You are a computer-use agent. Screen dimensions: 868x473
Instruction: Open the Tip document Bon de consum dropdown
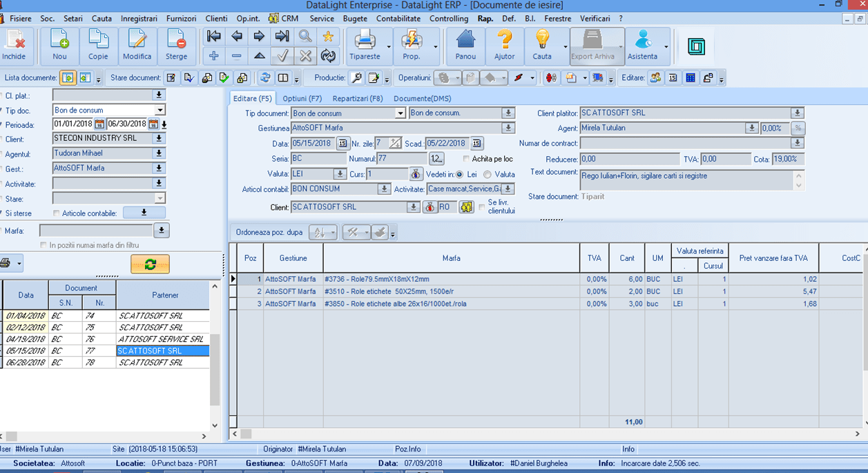click(x=400, y=113)
